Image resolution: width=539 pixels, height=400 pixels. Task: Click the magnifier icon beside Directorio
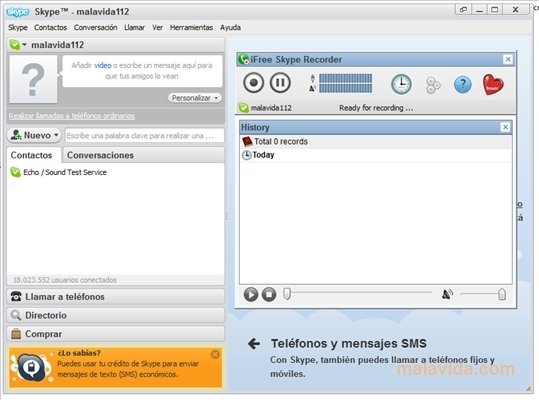point(16,315)
